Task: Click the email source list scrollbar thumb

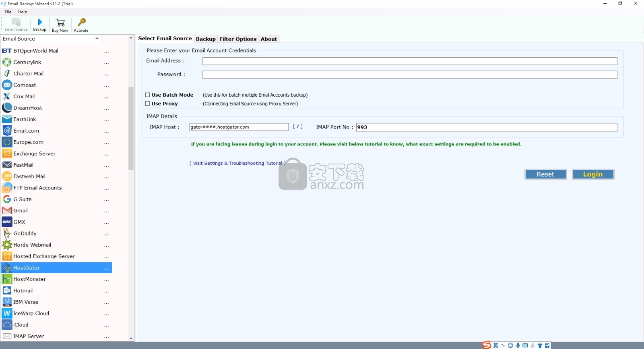Action: tap(131, 128)
